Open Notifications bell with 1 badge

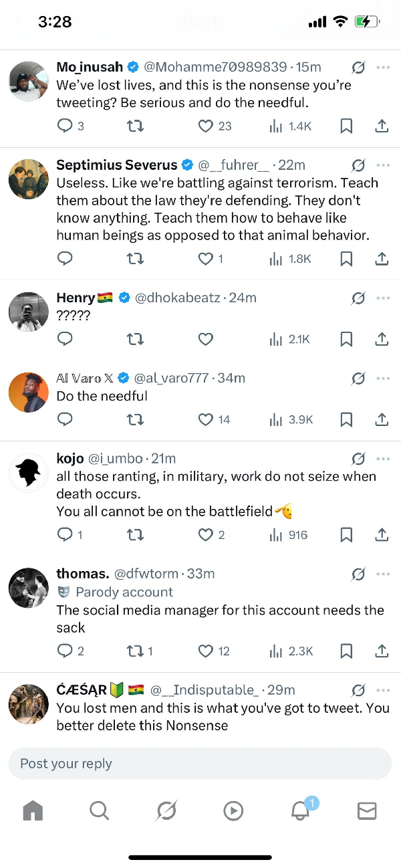300,810
